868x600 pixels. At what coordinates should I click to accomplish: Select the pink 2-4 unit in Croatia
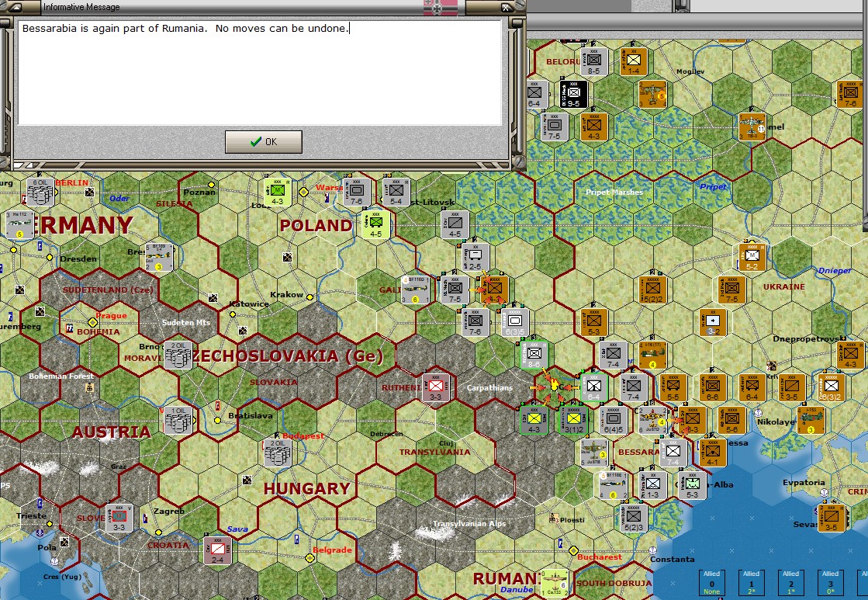(217, 550)
